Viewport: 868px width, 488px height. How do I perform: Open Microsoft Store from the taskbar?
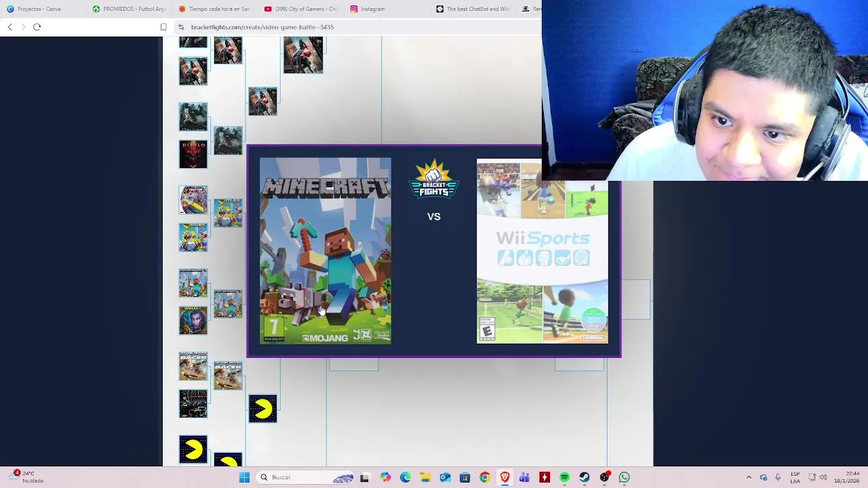click(465, 477)
